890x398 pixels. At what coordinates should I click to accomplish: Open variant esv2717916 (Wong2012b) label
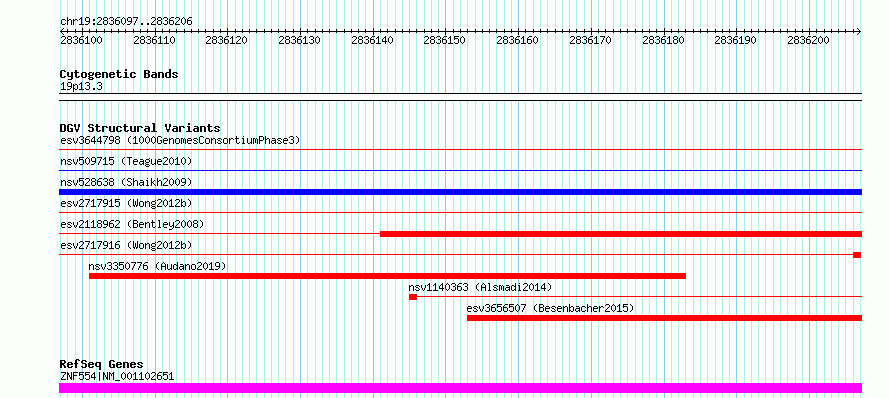point(126,245)
